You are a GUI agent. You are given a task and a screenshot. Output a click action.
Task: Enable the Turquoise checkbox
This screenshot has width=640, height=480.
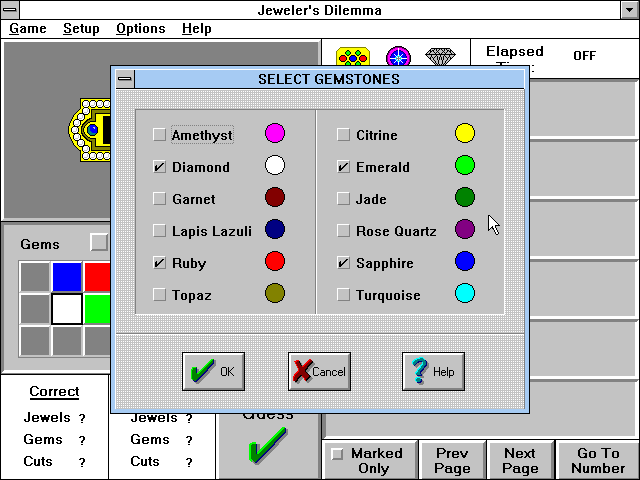(x=343, y=294)
